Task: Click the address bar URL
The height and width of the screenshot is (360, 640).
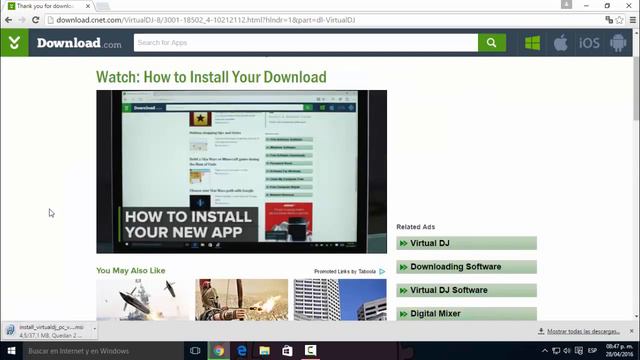Action: [205, 20]
